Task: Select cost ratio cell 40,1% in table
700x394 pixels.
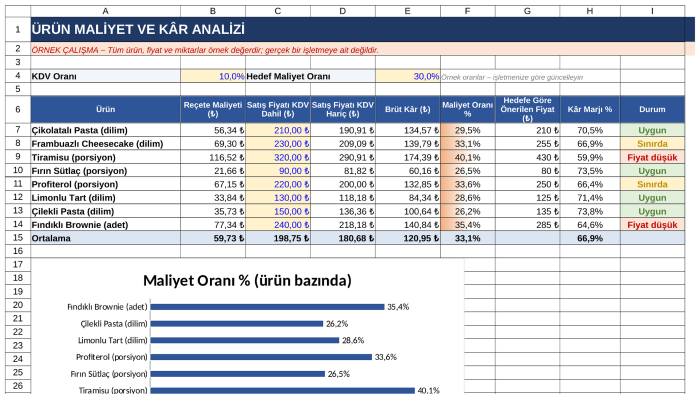Action: (467, 157)
